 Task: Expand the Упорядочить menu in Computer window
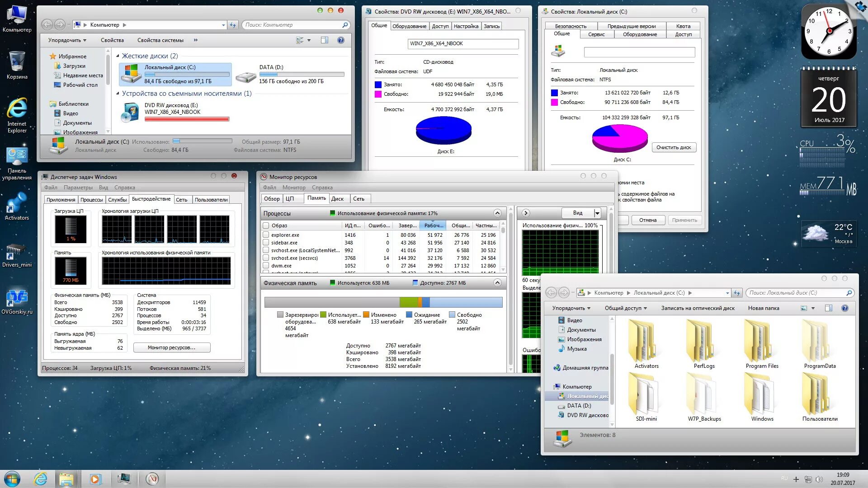pyautogui.click(x=67, y=40)
